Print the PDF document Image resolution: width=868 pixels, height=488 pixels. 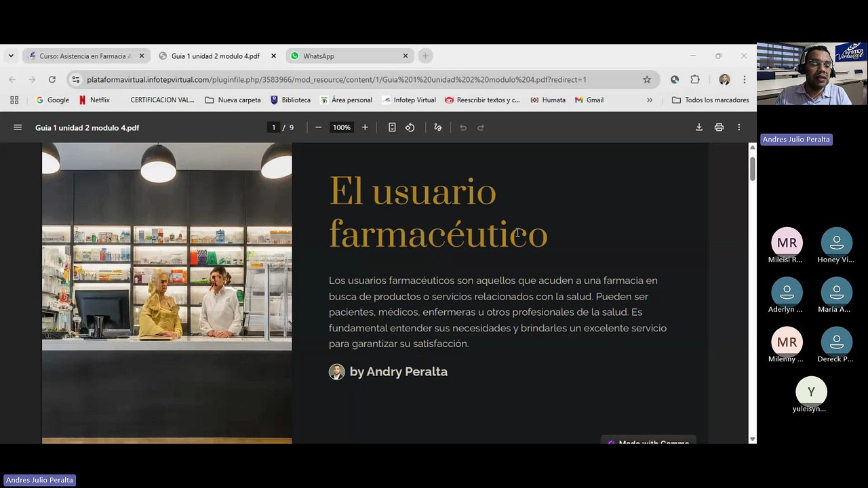719,127
